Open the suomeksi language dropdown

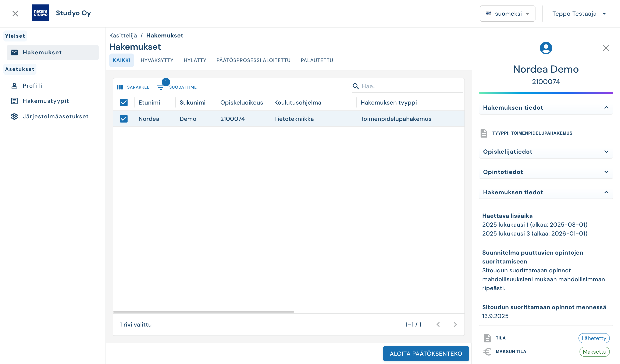pyautogui.click(x=507, y=14)
